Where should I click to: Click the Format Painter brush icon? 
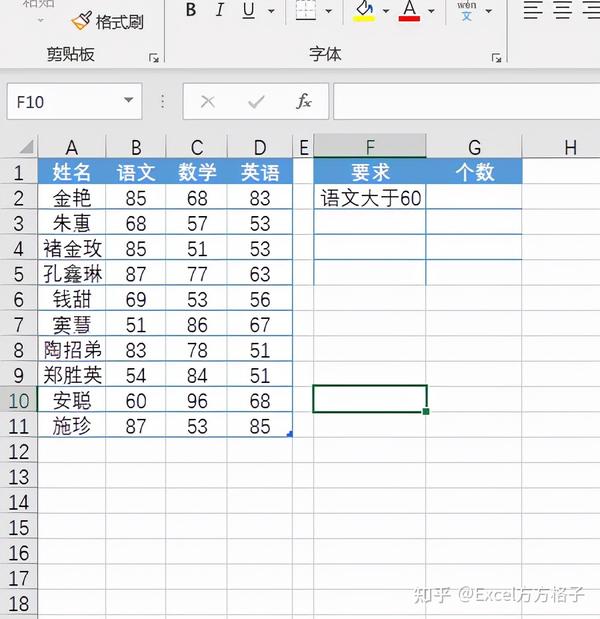(81, 21)
